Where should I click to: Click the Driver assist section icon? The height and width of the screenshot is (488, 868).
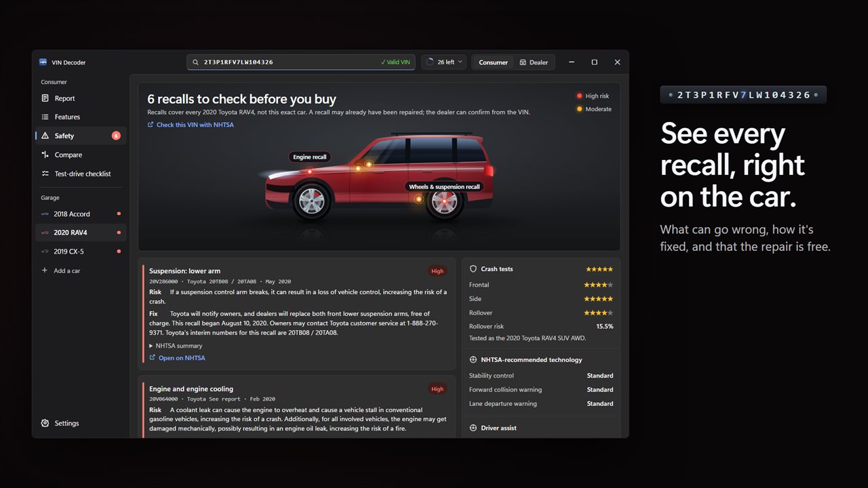coord(473,428)
